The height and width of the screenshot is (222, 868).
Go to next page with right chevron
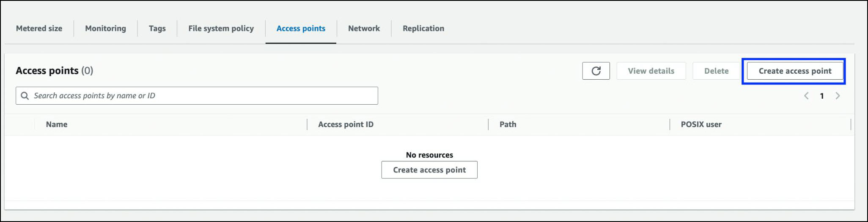[838, 96]
